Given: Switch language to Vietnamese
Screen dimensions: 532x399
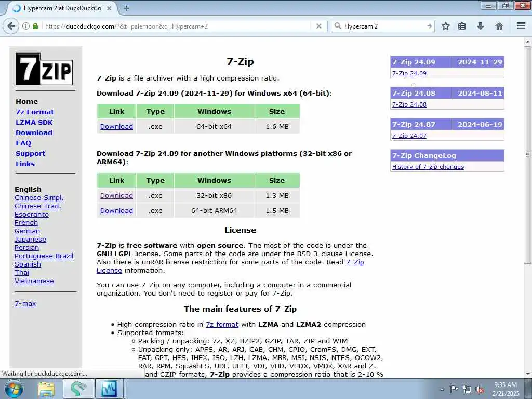Looking at the screenshot, I should point(34,281).
